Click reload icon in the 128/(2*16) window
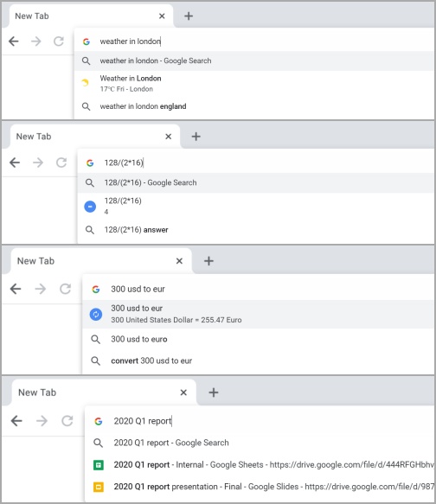 tap(61, 163)
